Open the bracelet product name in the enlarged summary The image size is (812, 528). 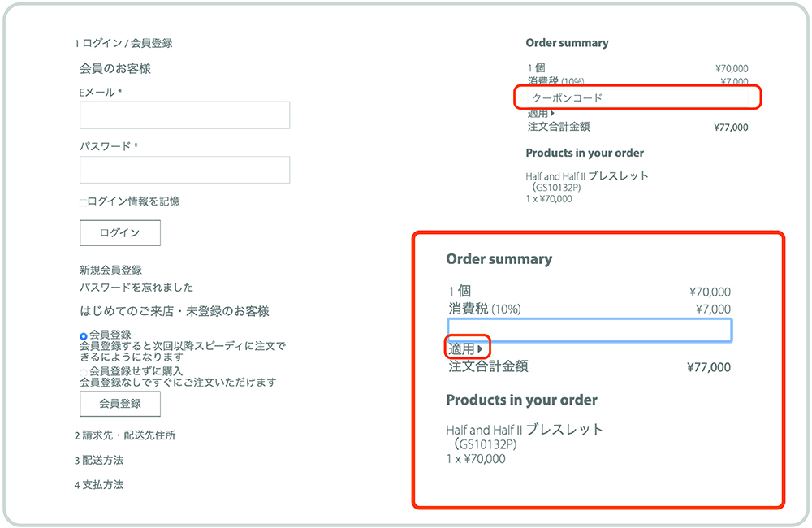tap(525, 430)
